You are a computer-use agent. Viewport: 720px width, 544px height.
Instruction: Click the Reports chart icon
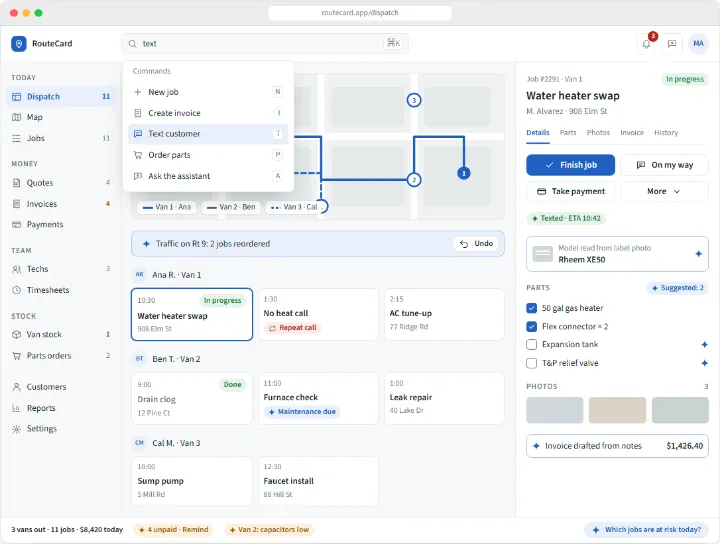pos(17,408)
